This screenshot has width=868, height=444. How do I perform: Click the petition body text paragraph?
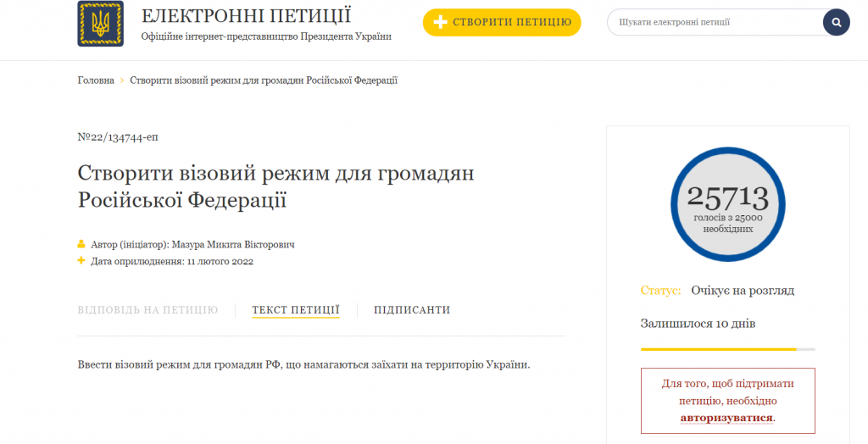point(303,364)
